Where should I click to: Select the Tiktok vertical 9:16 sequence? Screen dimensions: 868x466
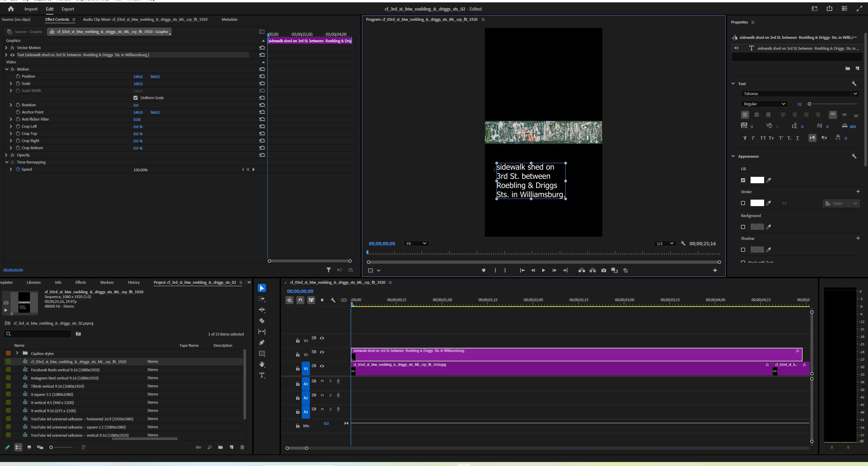57,386
